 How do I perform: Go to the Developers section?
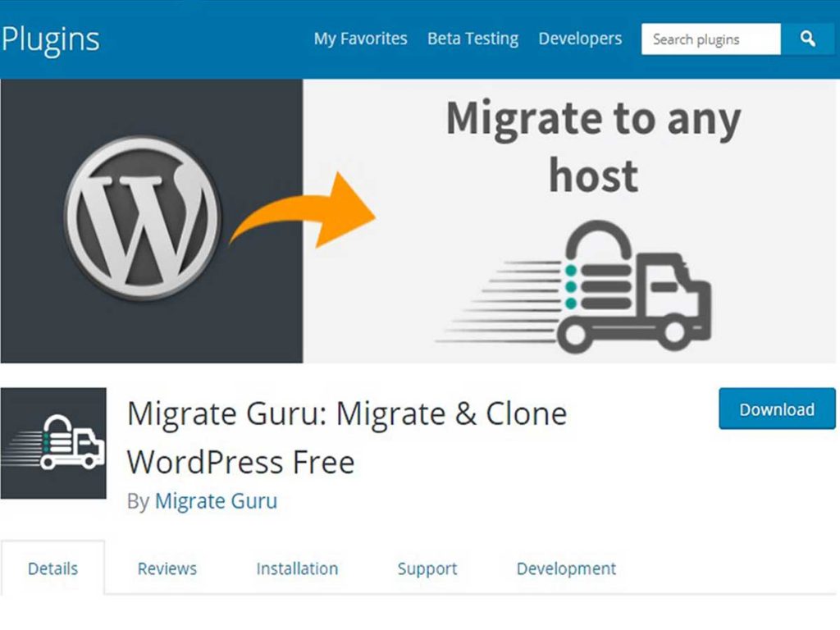(x=580, y=39)
